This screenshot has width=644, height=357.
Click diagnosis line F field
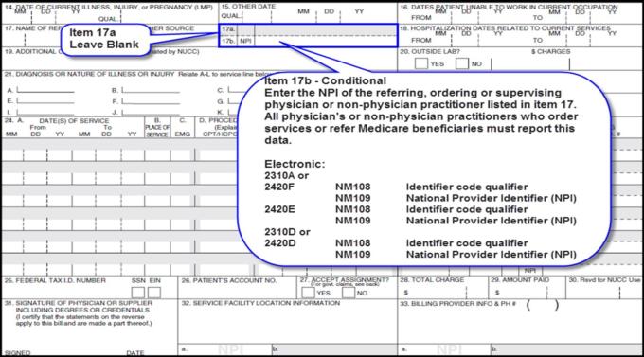151,101
